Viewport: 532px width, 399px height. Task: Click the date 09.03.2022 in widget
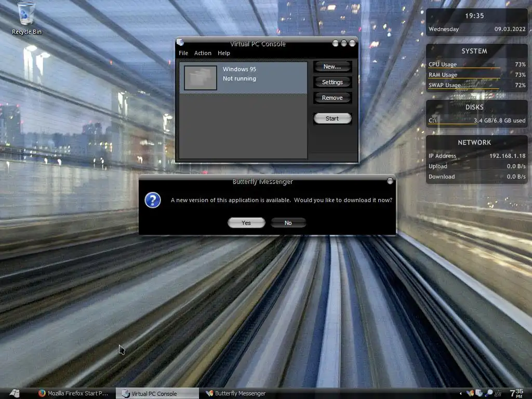[510, 29]
